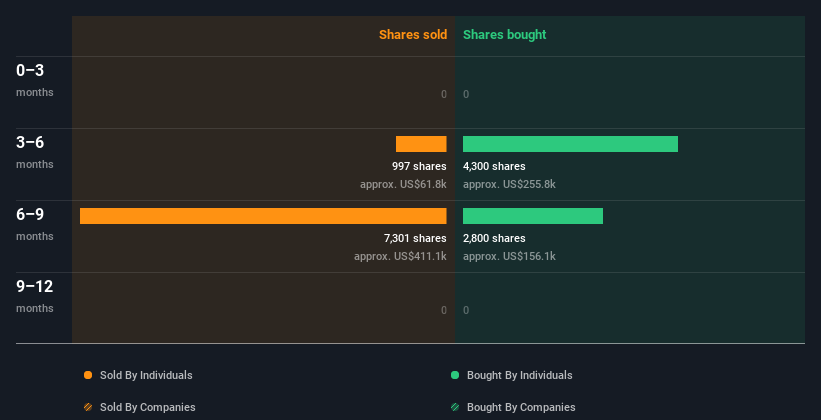Click the orange 3–6 months shares sold bar

[x=421, y=144]
